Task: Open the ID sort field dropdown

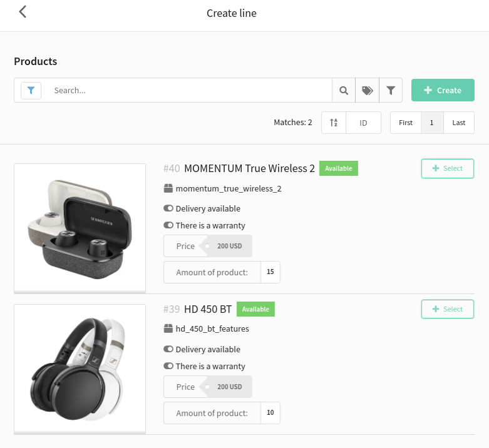Action: [x=363, y=123]
